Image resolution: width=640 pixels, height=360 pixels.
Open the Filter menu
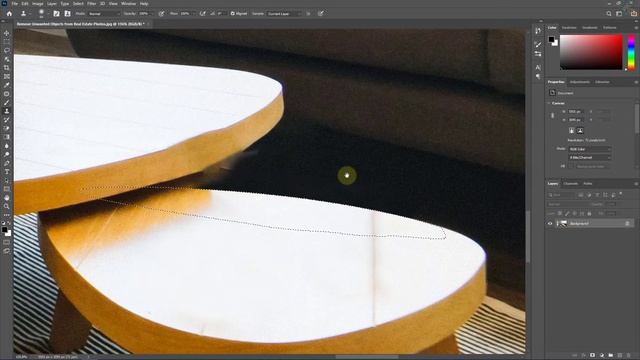click(x=91, y=4)
